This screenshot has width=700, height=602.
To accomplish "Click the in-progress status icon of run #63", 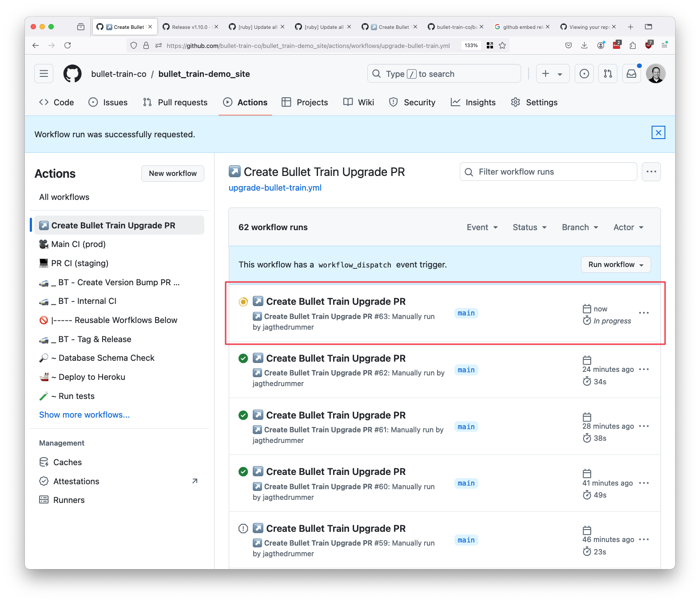I will (243, 302).
